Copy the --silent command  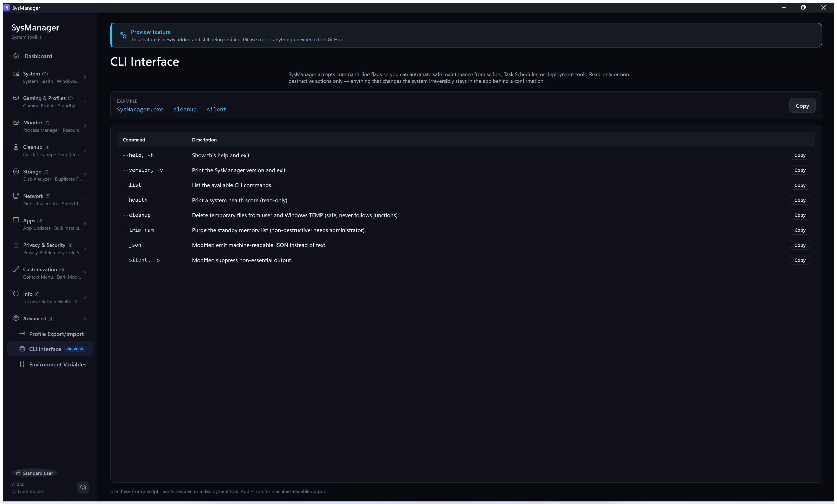point(800,260)
